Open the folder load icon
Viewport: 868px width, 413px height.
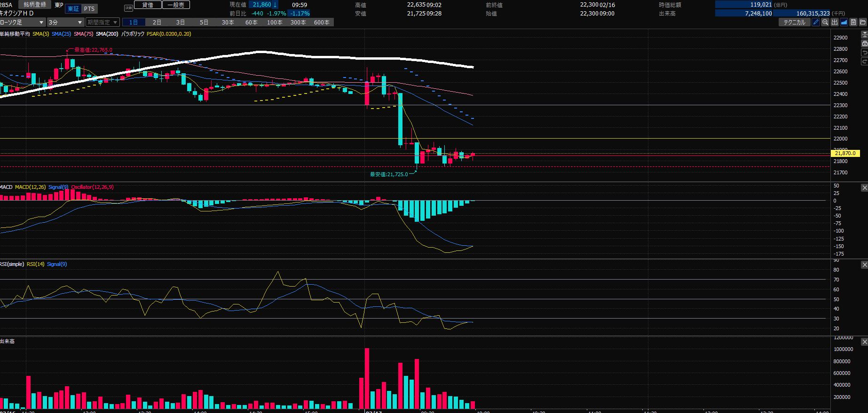tap(863, 22)
